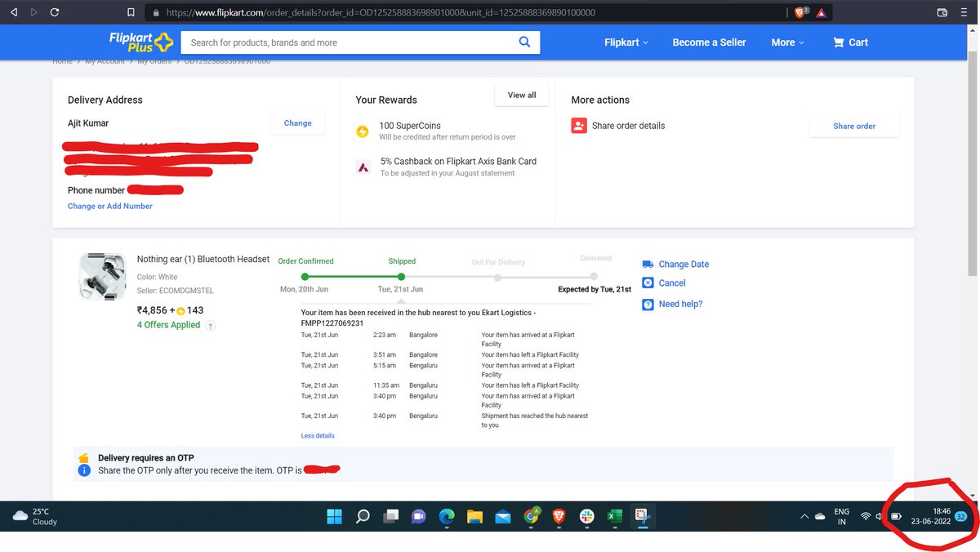
Task: Click the My Account breadcrumb
Action: pos(105,61)
